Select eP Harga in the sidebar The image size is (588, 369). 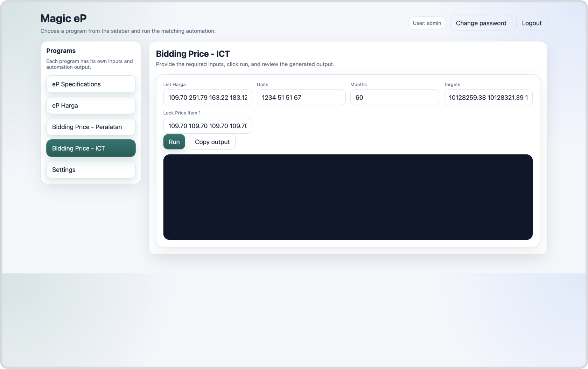pyautogui.click(x=91, y=105)
